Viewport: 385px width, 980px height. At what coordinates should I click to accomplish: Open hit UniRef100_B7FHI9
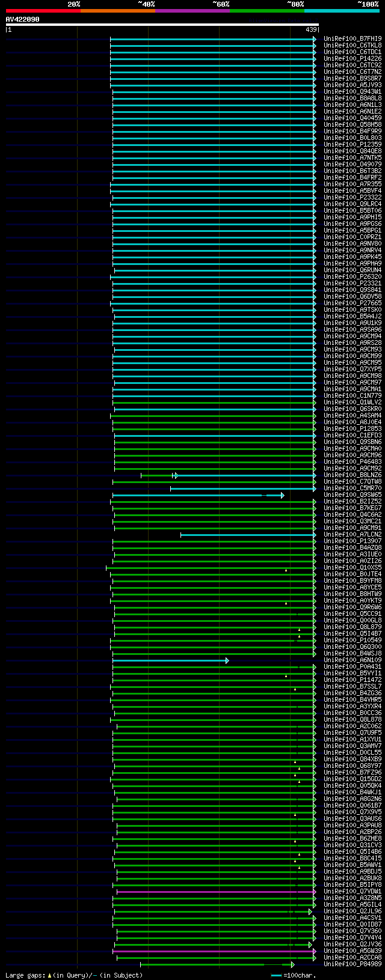click(353, 39)
